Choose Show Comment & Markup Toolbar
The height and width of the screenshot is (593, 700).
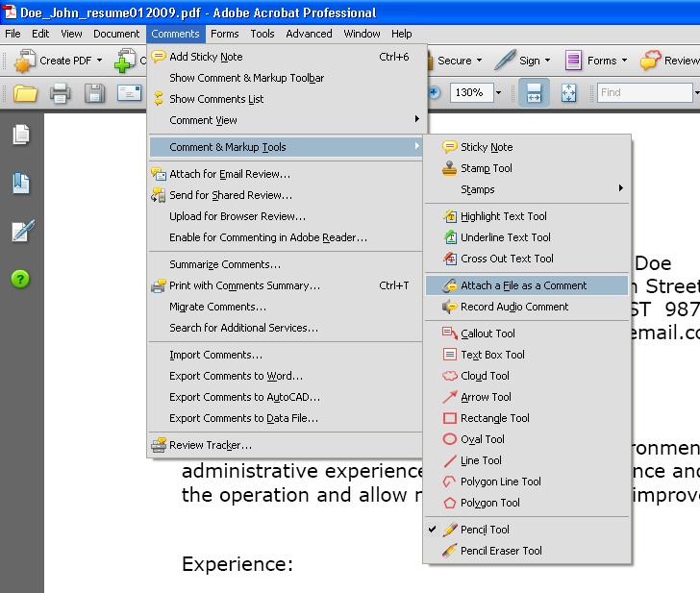pos(286,78)
